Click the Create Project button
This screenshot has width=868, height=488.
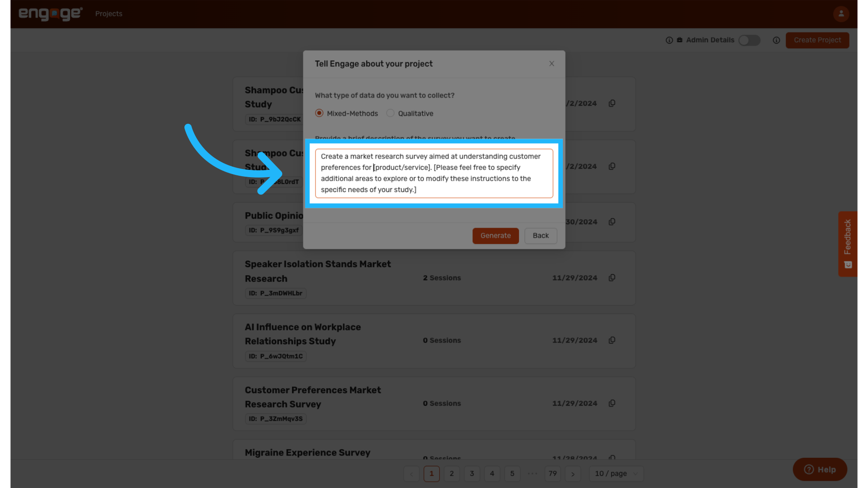tap(817, 40)
